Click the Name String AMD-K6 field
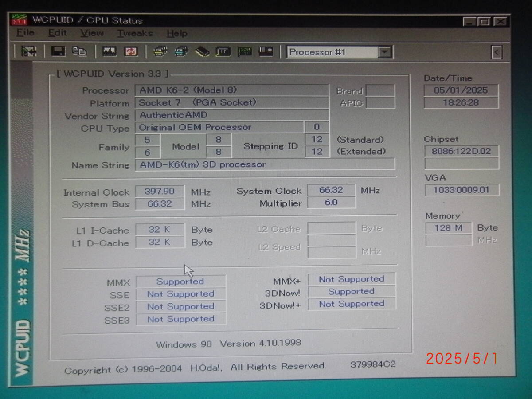 pyautogui.click(x=266, y=164)
